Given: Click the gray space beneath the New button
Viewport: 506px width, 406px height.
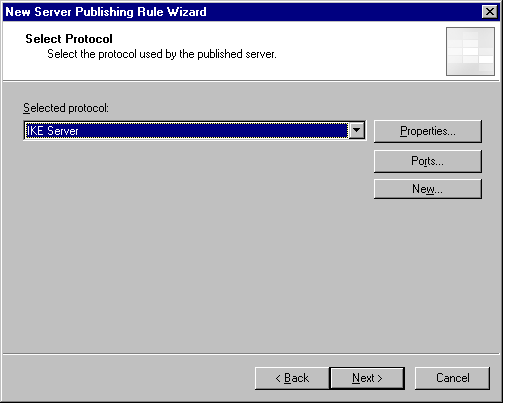Looking at the screenshot, I should [x=428, y=273].
